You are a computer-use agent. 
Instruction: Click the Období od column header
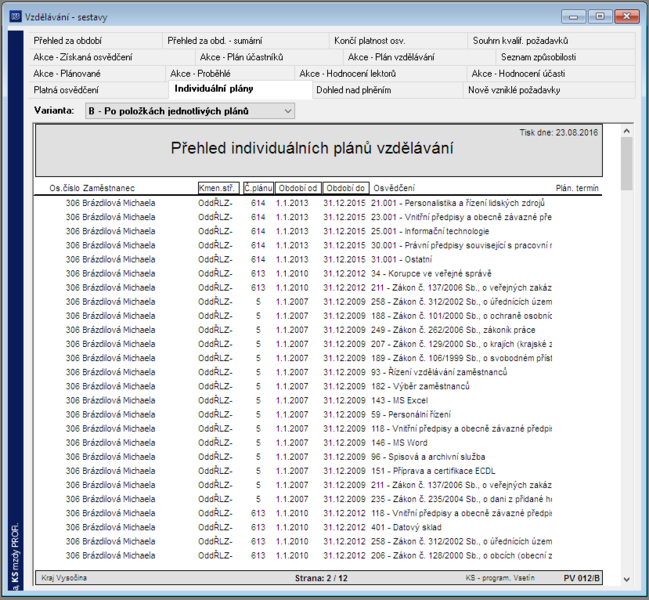click(298, 188)
